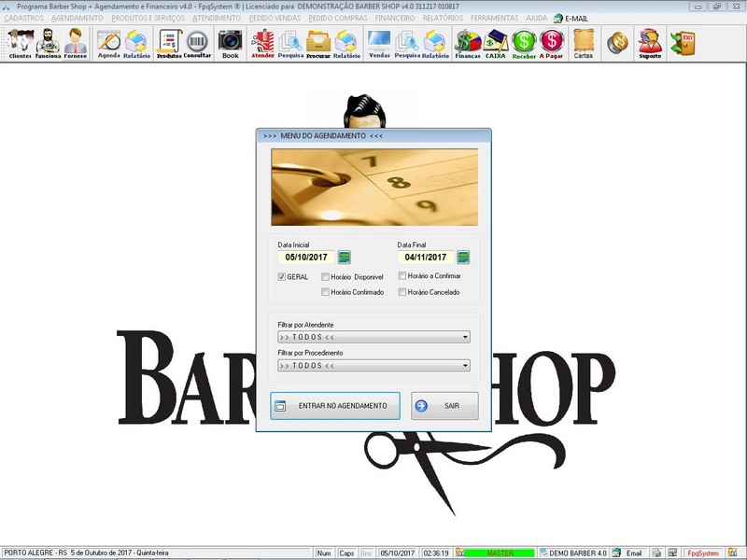
Task: Open the AGENDAMENTO menu
Action: click(x=78, y=18)
